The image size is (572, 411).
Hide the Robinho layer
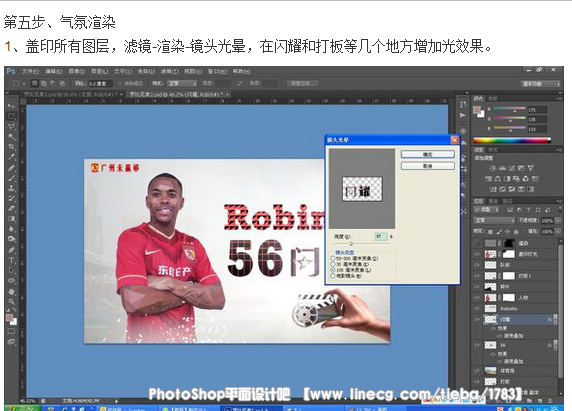(477, 309)
